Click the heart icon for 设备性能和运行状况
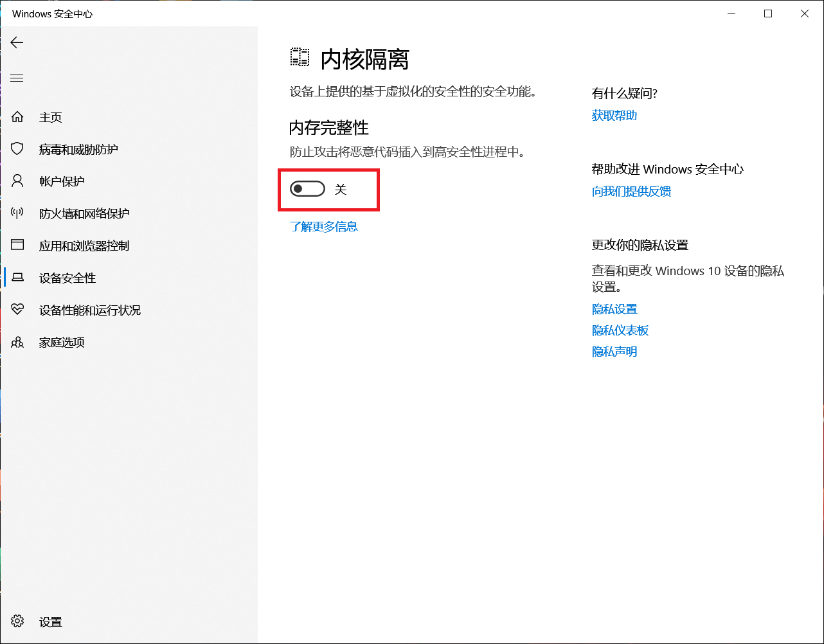The image size is (824, 644). pos(17,310)
